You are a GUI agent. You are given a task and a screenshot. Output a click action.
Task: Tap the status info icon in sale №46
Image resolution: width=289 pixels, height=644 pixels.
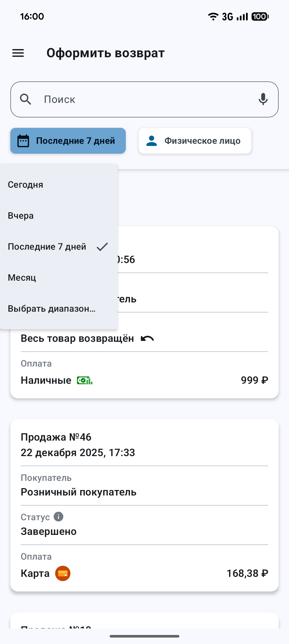click(59, 517)
